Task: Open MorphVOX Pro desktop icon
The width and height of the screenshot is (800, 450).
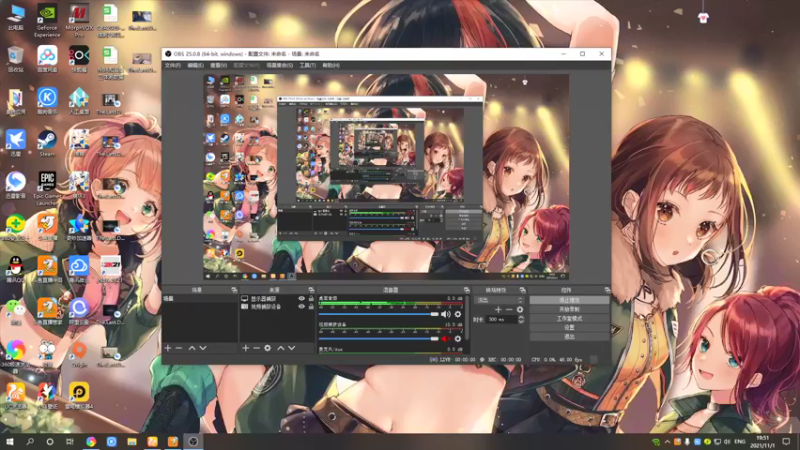Action: [79, 20]
